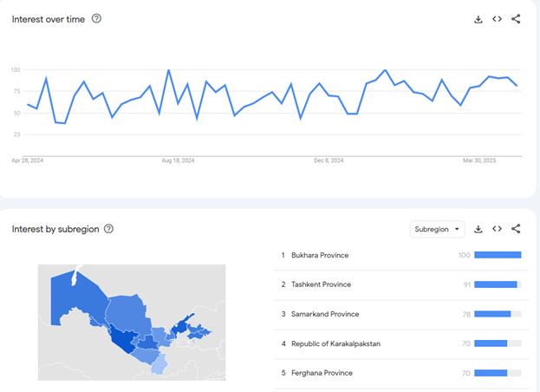Download Interest over time data as CSV
Image resolution: width=540 pixels, height=392 pixels.
tap(478, 19)
